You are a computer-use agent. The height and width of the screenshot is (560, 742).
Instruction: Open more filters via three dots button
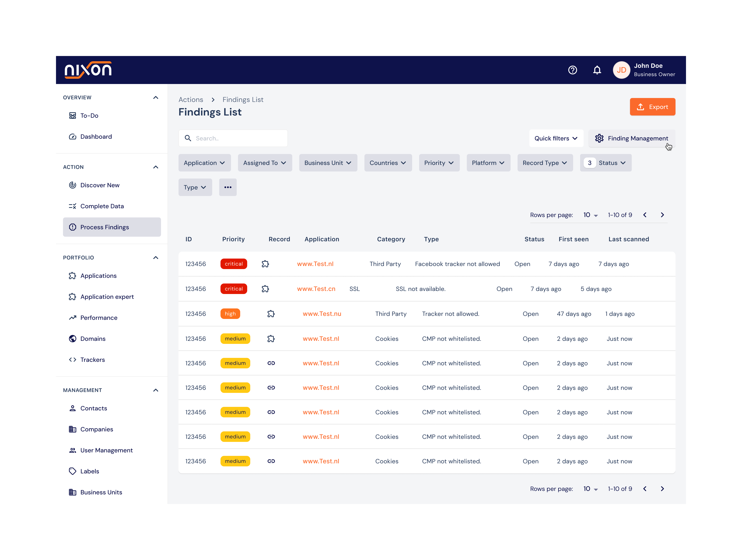click(228, 187)
